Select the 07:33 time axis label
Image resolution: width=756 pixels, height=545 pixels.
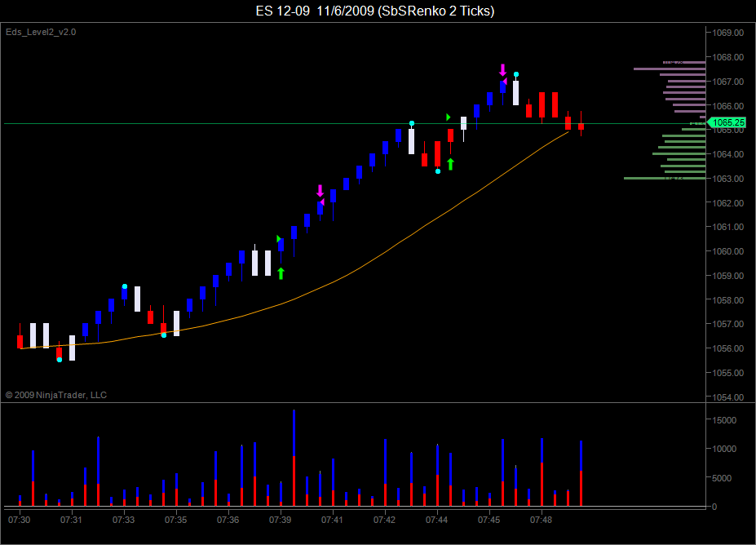(123, 520)
